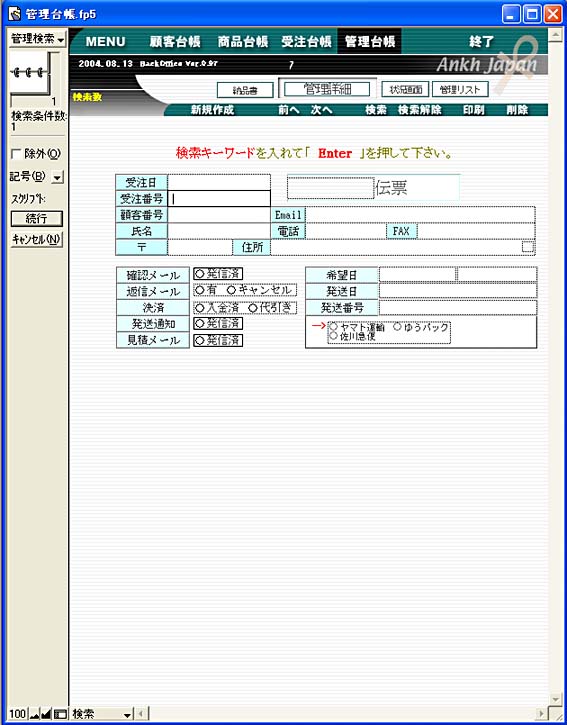Screen dimensions: 567x725
Task: Click the 続行 continue button
Action: 37,218
